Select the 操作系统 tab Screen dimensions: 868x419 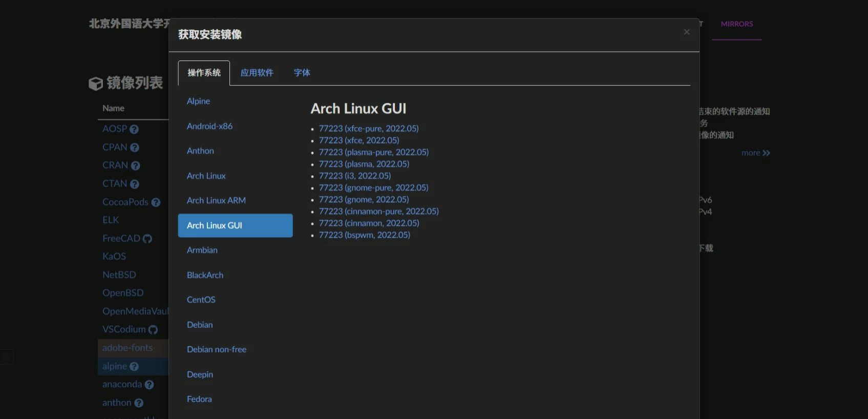(x=204, y=73)
